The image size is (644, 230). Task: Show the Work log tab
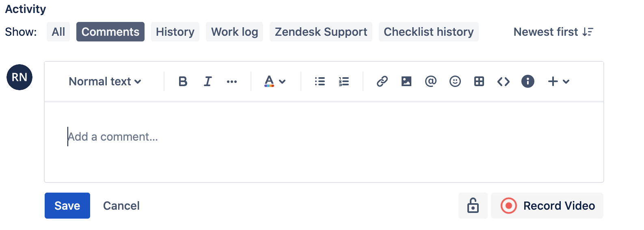coord(234,32)
